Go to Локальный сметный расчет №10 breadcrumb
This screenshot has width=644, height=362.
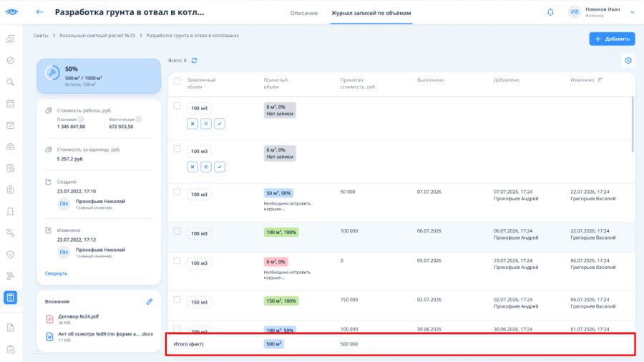point(97,36)
